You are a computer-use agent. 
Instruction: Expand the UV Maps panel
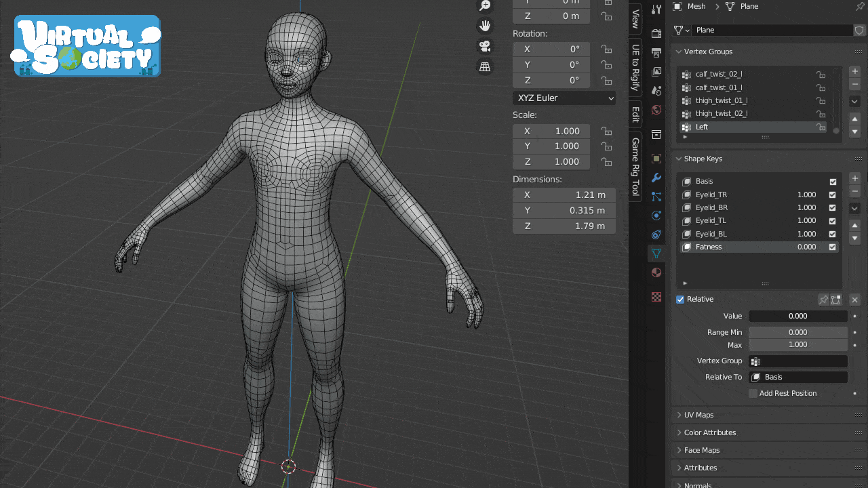pos(698,415)
